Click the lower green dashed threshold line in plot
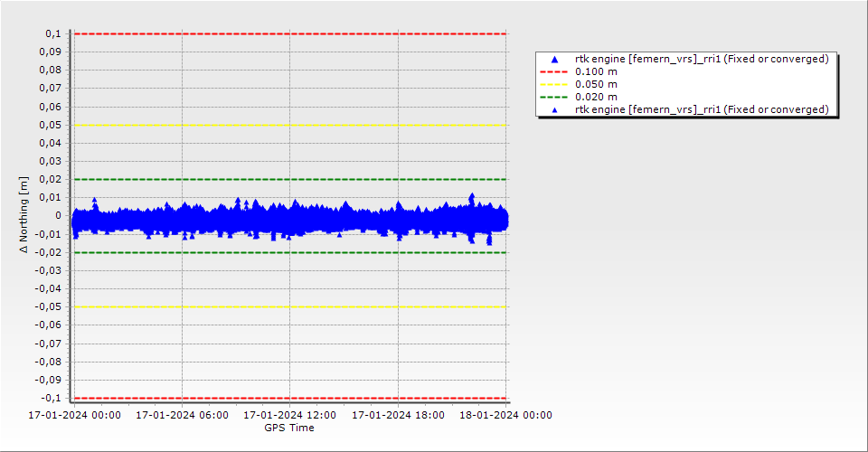The image size is (868, 452). point(289,252)
